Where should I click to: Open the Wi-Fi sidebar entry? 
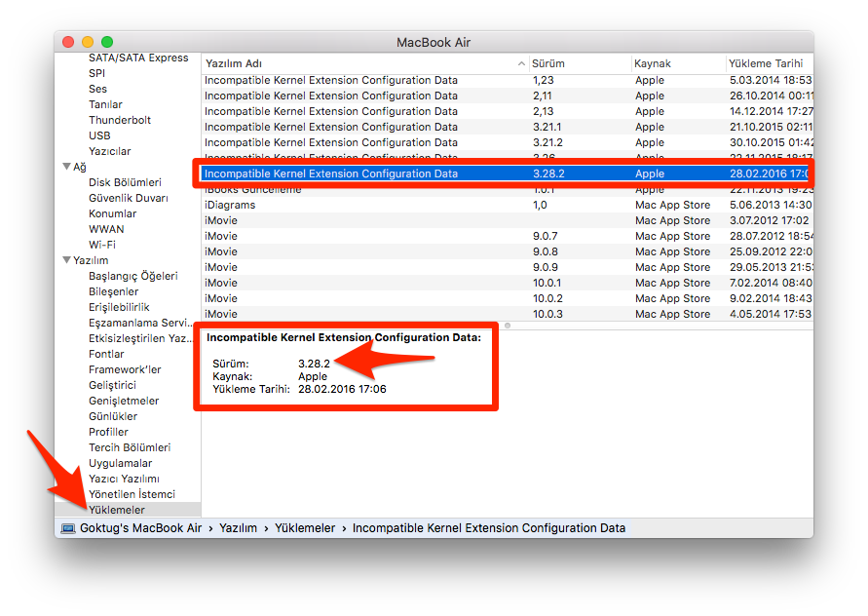coord(103,245)
